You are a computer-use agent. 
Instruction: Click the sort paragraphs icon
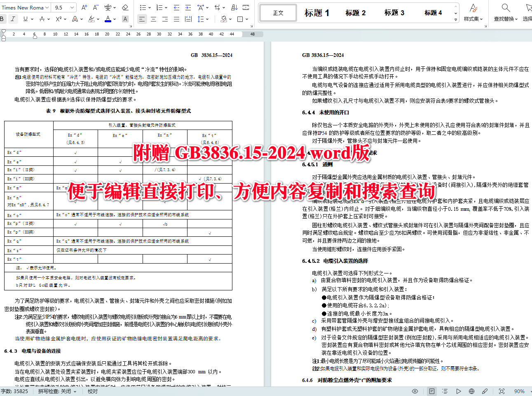(234, 7)
